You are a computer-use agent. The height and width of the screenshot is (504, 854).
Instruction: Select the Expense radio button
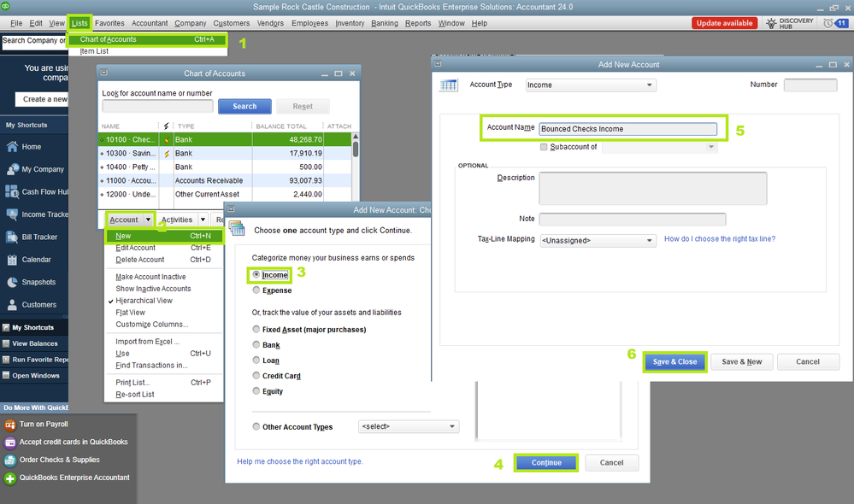[256, 290]
